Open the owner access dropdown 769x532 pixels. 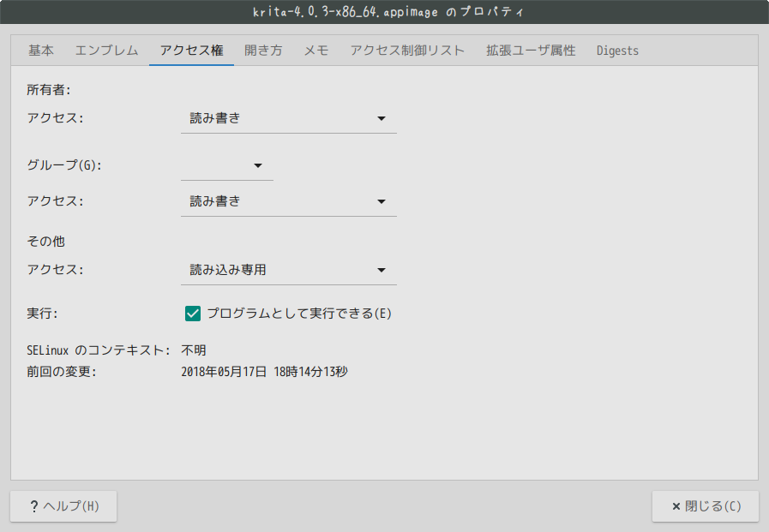pyautogui.click(x=288, y=118)
